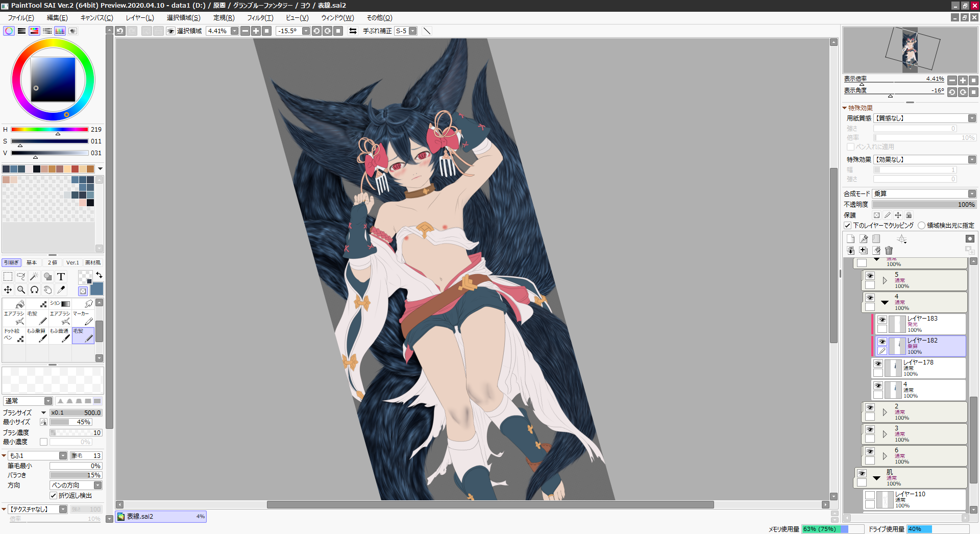Open the ウィンドウ(W) menu
The image size is (980, 534).
(x=337, y=17)
